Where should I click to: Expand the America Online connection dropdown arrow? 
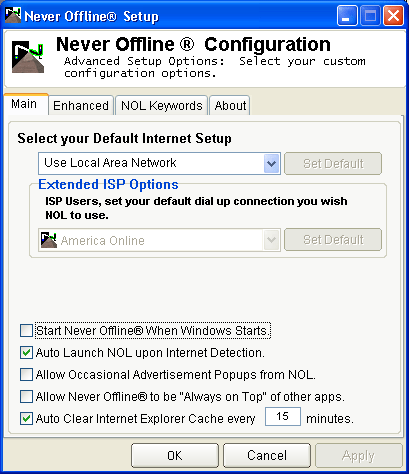[x=271, y=240]
